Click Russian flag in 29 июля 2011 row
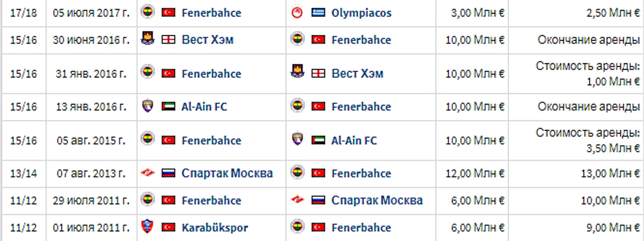This screenshot has width=644, height=241. click(318, 200)
